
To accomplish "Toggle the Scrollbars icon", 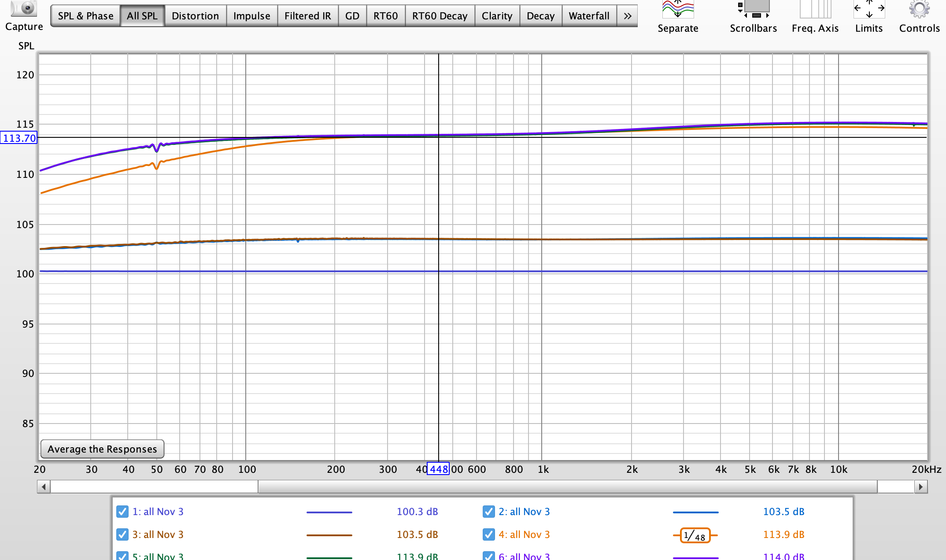I will click(x=753, y=9).
